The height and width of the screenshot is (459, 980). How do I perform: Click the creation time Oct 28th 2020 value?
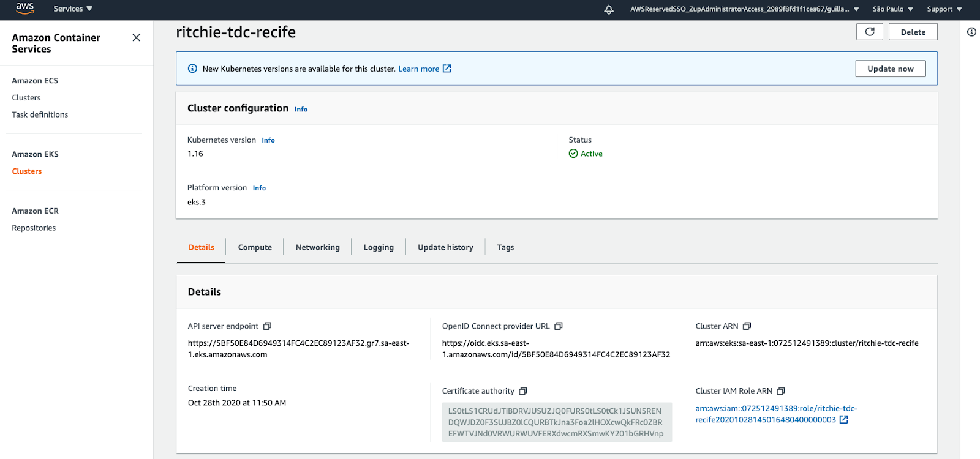237,403
